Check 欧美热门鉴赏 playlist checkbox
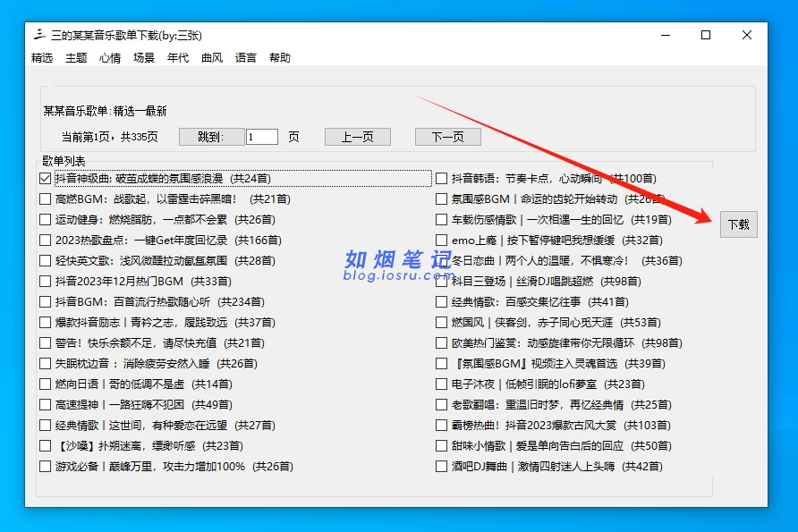 442,343
